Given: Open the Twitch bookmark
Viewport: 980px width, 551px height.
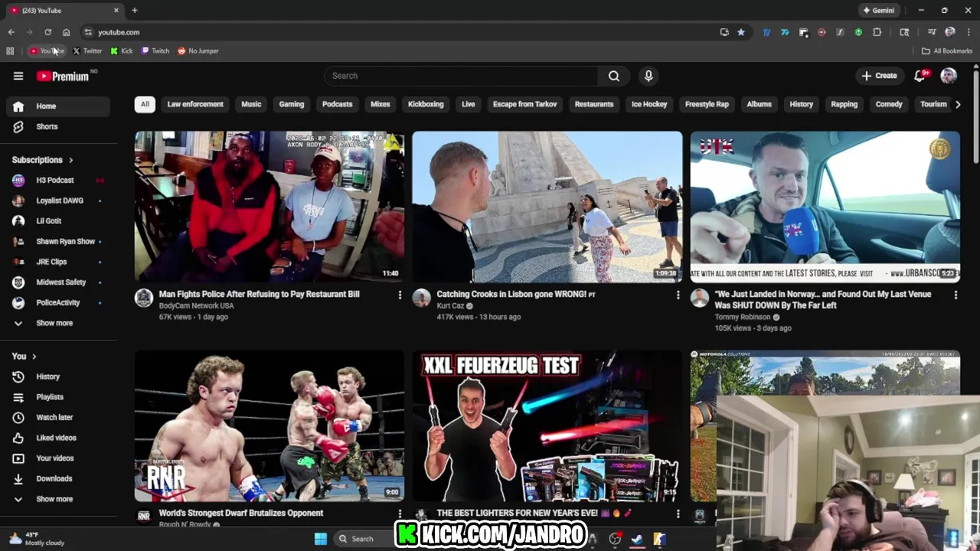Looking at the screenshot, I should (x=155, y=51).
